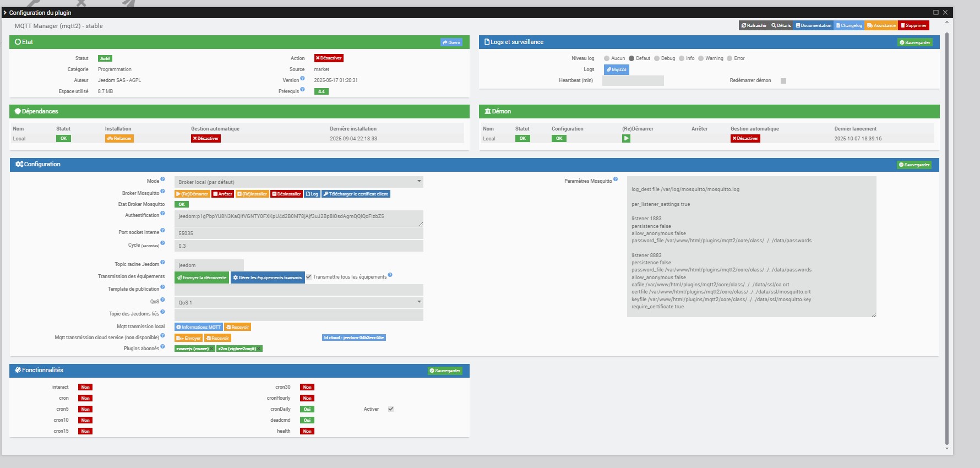Click Désinstaller for Broker Mosquitto
Image resolution: width=980 pixels, height=468 pixels.
287,194
